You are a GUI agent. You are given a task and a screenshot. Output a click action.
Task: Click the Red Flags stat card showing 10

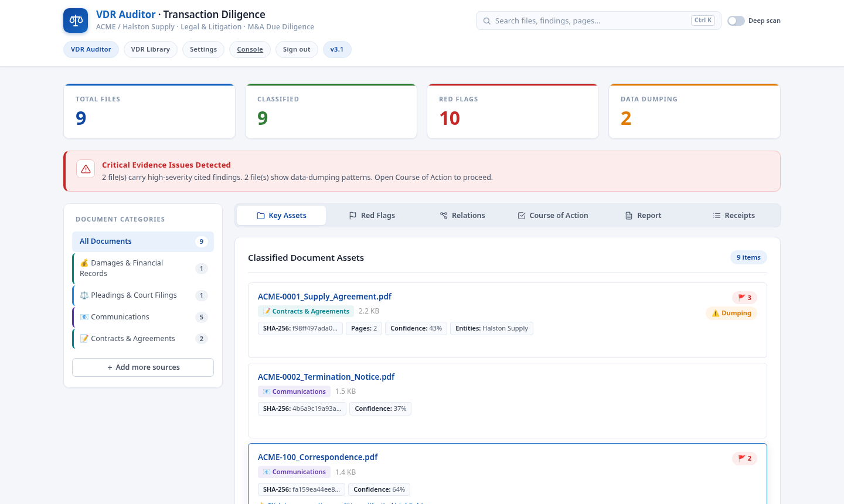513,111
